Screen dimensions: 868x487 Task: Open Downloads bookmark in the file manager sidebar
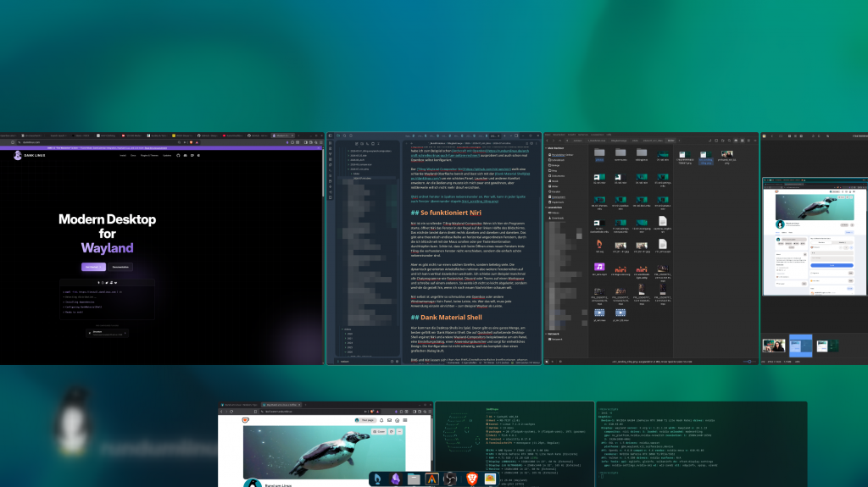[557, 218]
